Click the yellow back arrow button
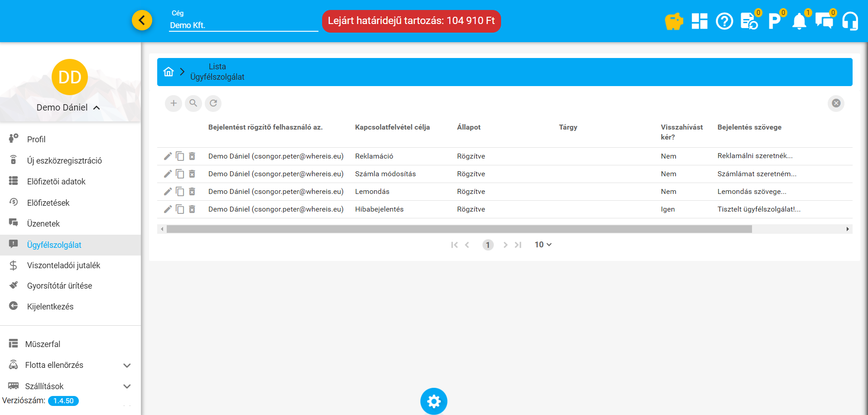 [x=142, y=20]
